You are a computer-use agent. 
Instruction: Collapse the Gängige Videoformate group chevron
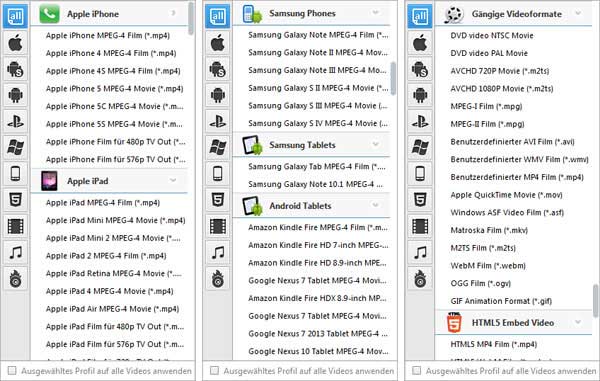(x=578, y=13)
